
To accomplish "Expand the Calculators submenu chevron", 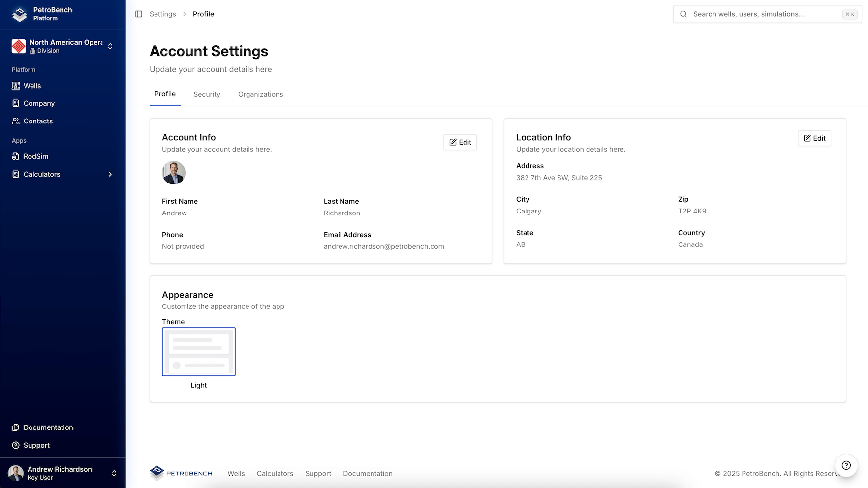I will (110, 174).
